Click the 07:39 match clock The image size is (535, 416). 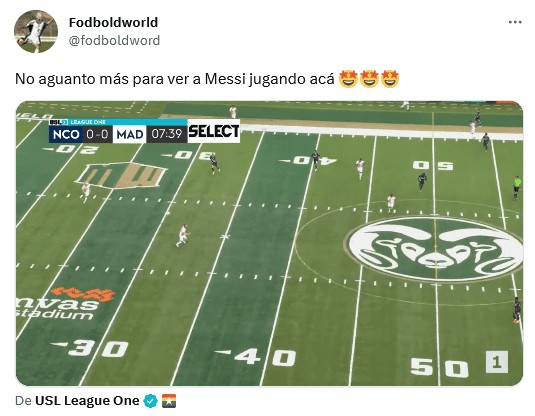coord(167,134)
